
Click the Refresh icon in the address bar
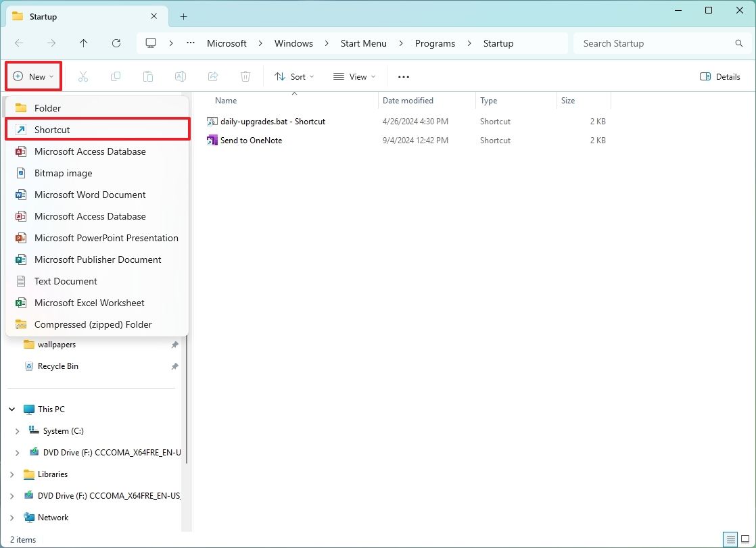(116, 43)
